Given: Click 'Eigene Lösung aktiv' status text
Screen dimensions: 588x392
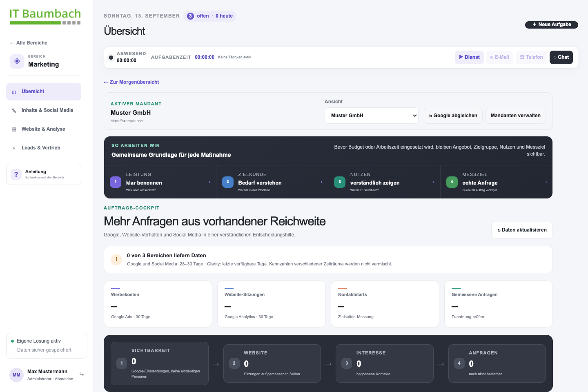Looking at the screenshot, I should click(x=39, y=341).
